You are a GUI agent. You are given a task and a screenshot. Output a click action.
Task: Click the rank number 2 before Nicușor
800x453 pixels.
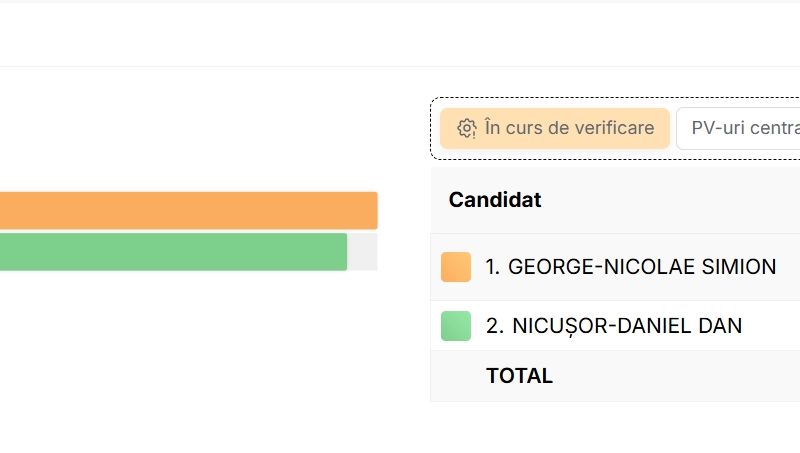494,326
